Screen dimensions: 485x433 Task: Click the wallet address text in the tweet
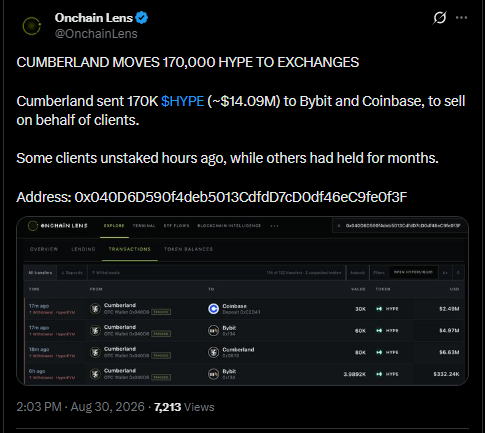click(x=241, y=197)
